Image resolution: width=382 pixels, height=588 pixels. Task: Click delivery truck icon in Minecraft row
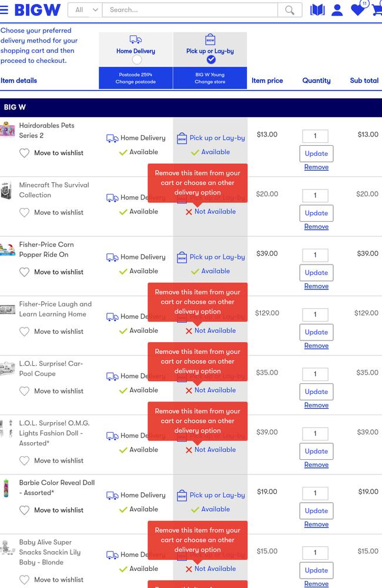tap(112, 198)
